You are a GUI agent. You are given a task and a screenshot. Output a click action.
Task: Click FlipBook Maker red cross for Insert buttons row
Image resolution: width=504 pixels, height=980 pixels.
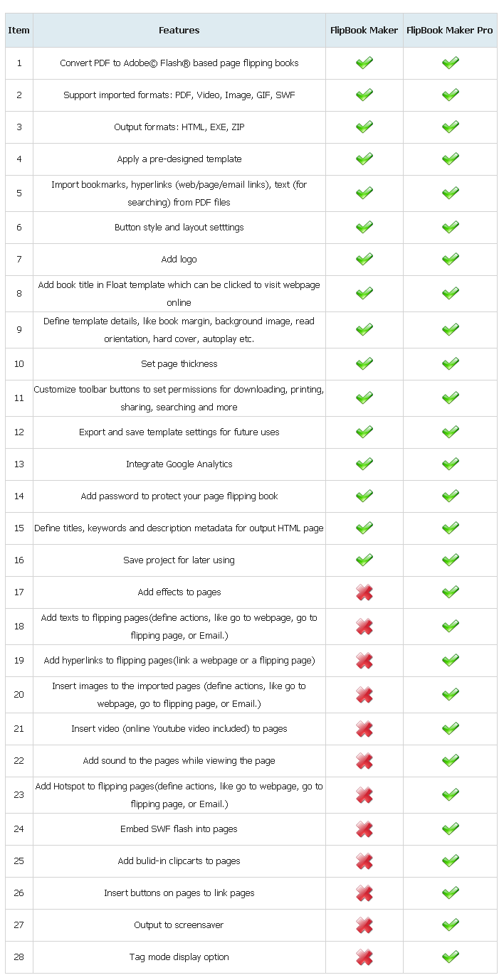pos(364,893)
